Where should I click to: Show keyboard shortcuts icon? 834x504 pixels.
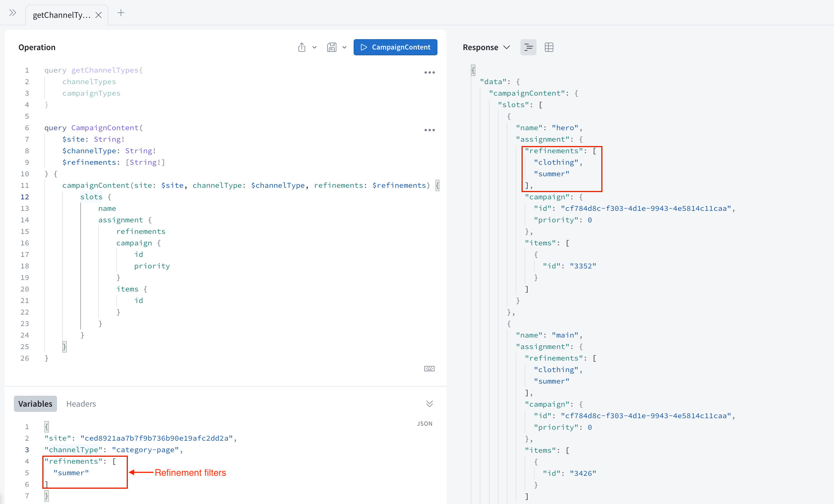[x=429, y=369]
